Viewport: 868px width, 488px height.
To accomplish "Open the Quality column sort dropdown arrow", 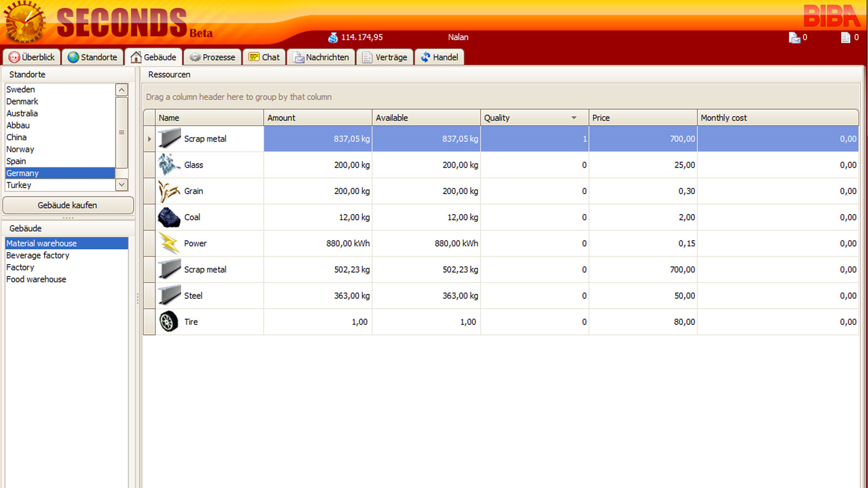I will point(574,118).
